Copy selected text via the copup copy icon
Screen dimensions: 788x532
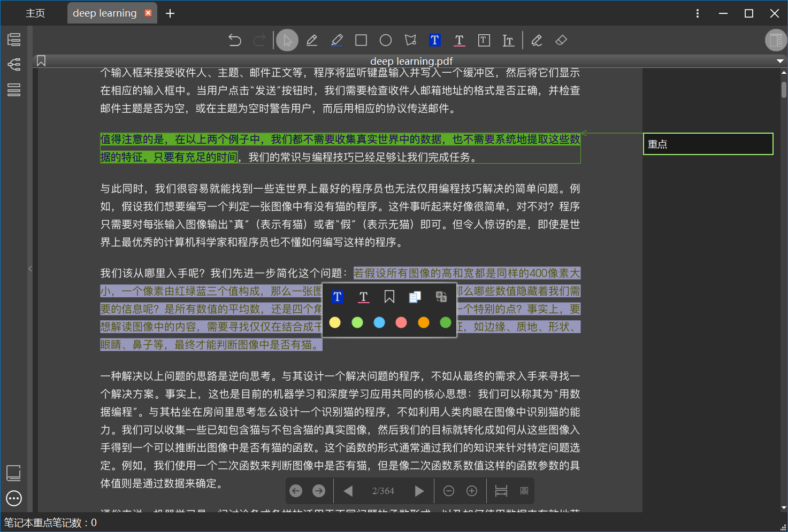point(415,296)
